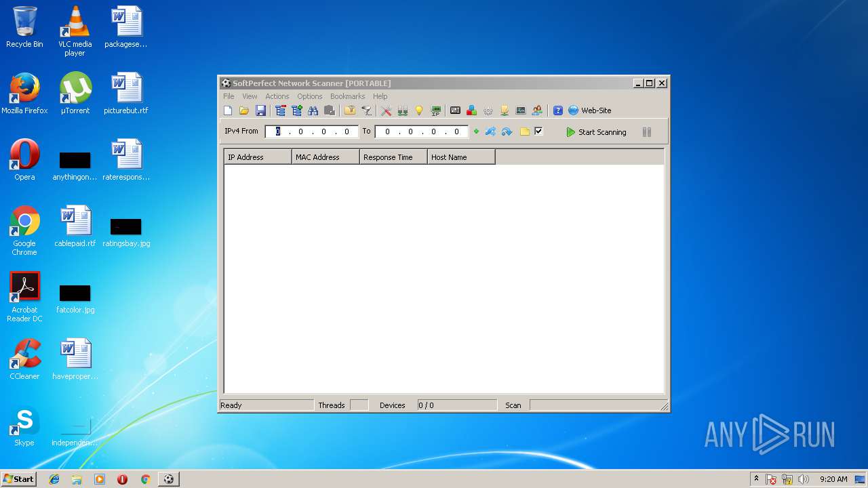Click the Save floppy disk icon

tap(260, 110)
